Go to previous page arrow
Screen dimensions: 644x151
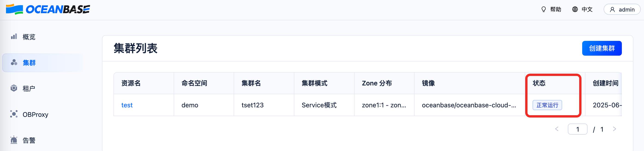tap(557, 129)
